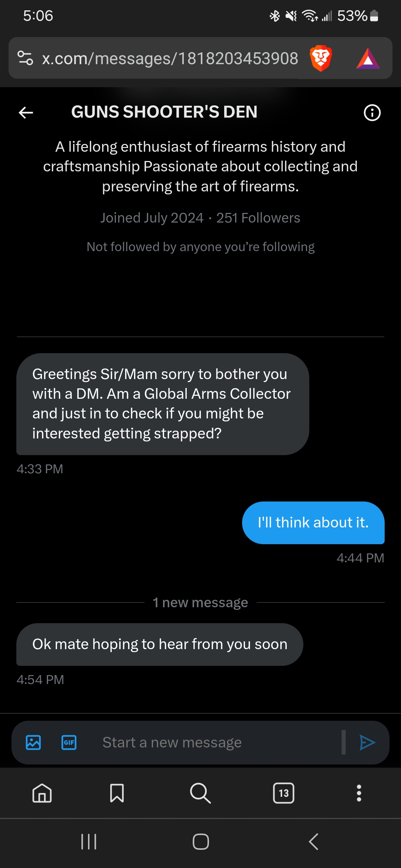Tap the Brave Shields lion icon
Viewport: 401px width, 868px height.
coord(321,58)
